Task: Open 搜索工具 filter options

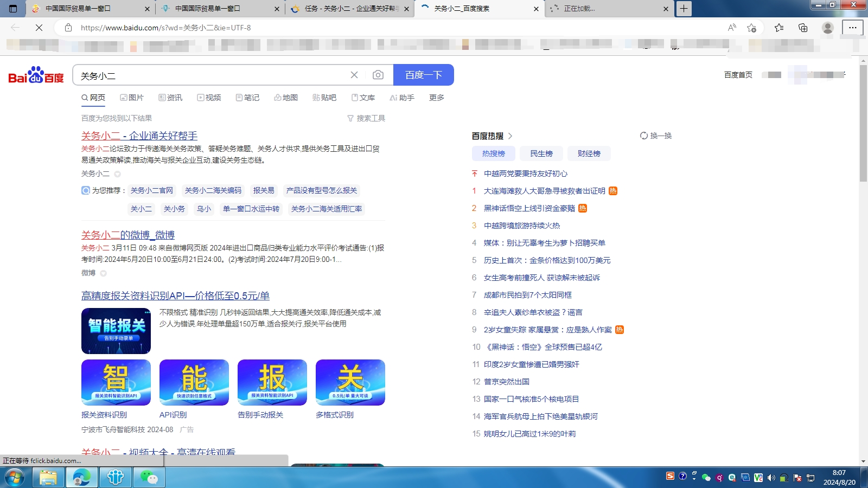Action: pyautogui.click(x=366, y=118)
